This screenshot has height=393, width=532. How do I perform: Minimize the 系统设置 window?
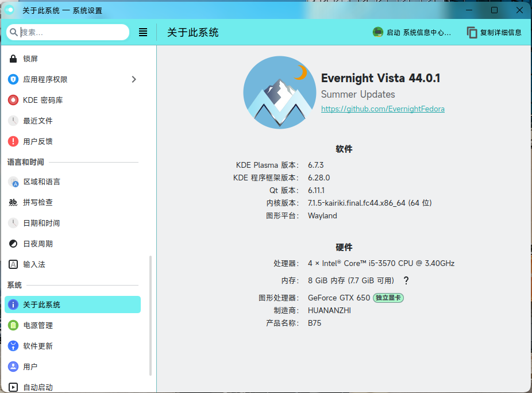pos(469,10)
